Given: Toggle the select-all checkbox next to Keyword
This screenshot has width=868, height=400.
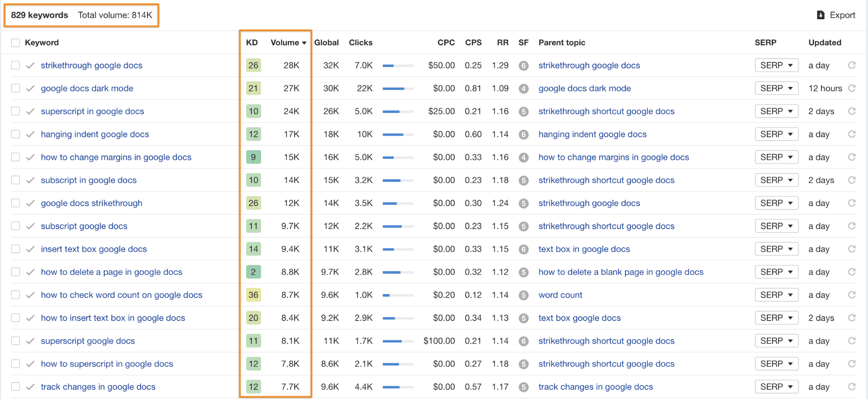Looking at the screenshot, I should (16, 43).
